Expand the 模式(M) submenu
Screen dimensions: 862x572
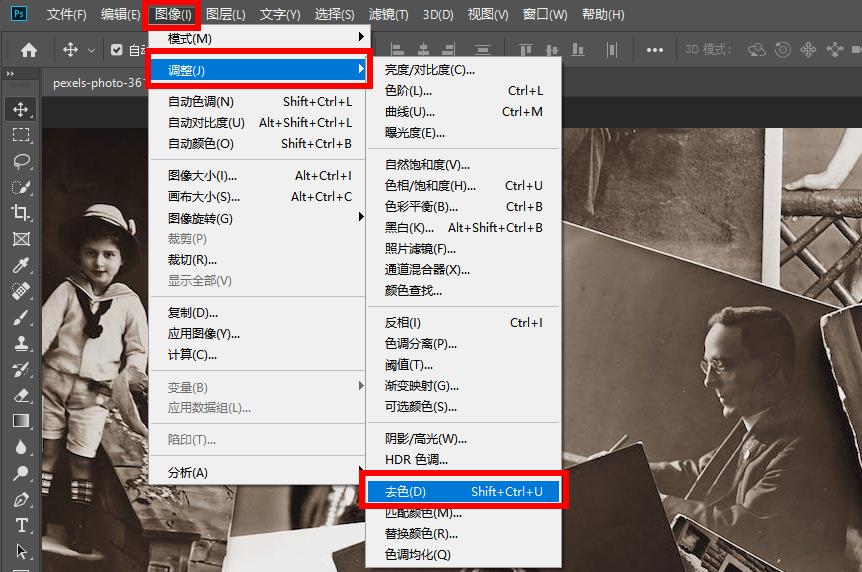click(x=259, y=38)
